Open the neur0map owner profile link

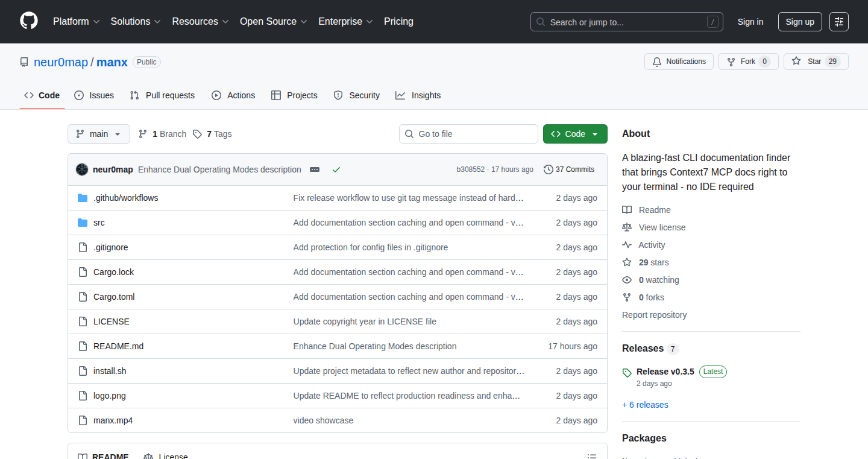61,62
